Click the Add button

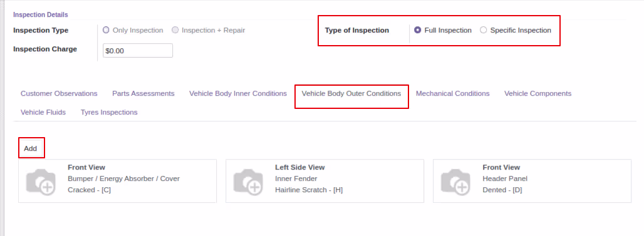coord(31,148)
